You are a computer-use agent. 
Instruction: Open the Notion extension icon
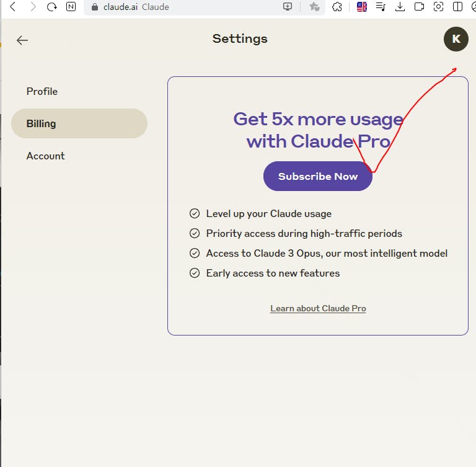pyautogui.click(x=71, y=6)
